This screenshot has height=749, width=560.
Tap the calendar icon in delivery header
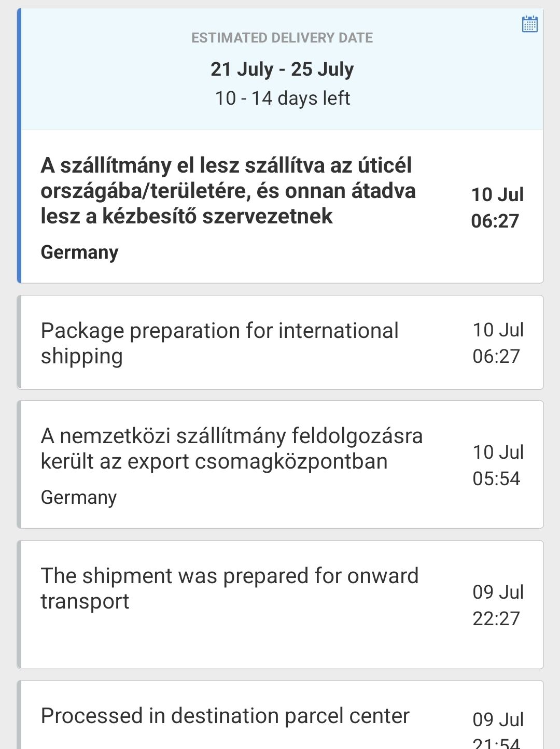pos(529,24)
